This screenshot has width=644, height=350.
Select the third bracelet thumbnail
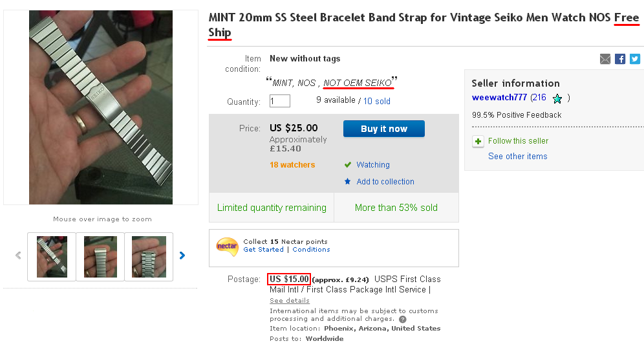(x=149, y=257)
